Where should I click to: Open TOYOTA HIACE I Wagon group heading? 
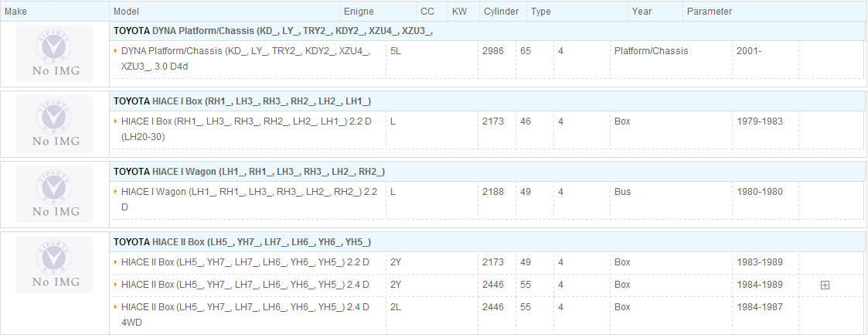pos(249,172)
